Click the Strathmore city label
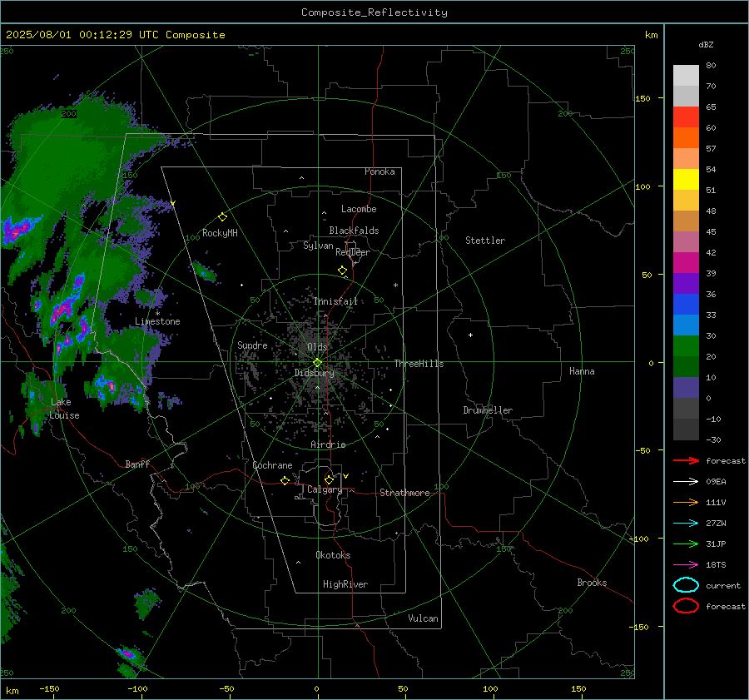749x700 pixels. pyautogui.click(x=404, y=493)
